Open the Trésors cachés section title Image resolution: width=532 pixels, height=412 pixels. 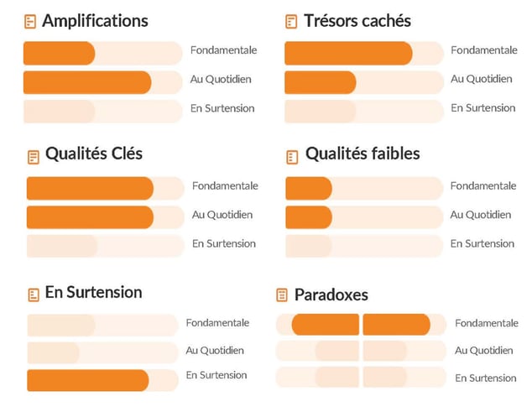pos(357,21)
